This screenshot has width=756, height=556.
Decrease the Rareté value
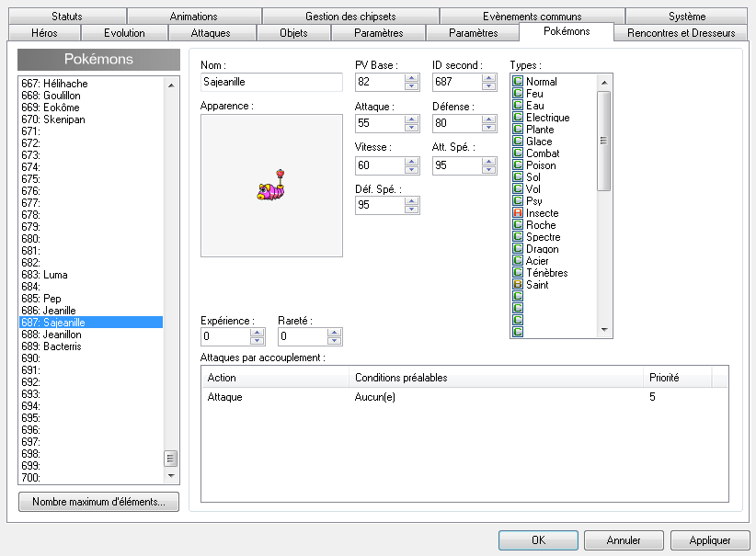(334, 341)
